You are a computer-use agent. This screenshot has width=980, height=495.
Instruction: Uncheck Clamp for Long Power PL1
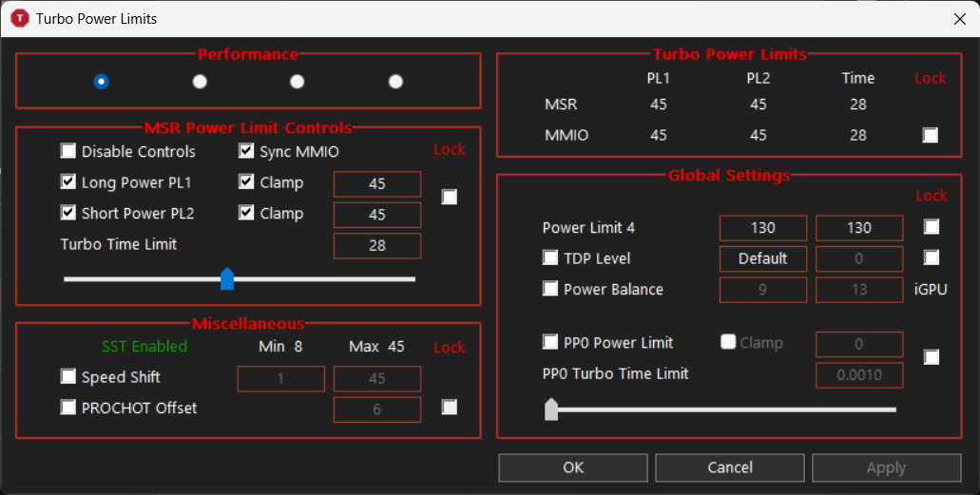[x=246, y=181]
